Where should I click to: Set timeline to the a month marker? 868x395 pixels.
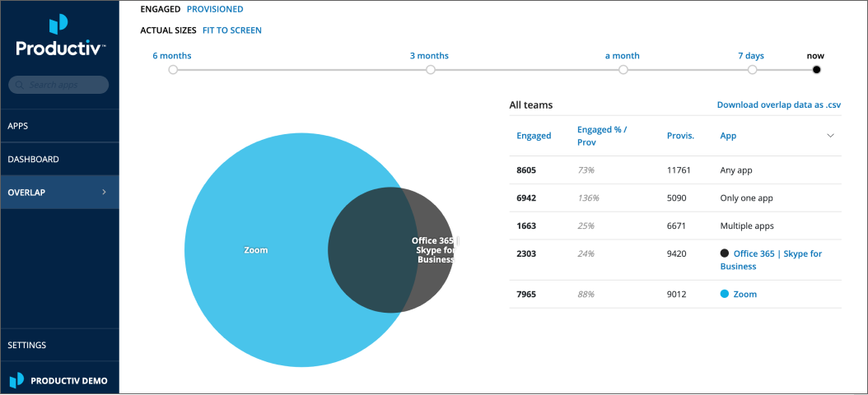[623, 70]
